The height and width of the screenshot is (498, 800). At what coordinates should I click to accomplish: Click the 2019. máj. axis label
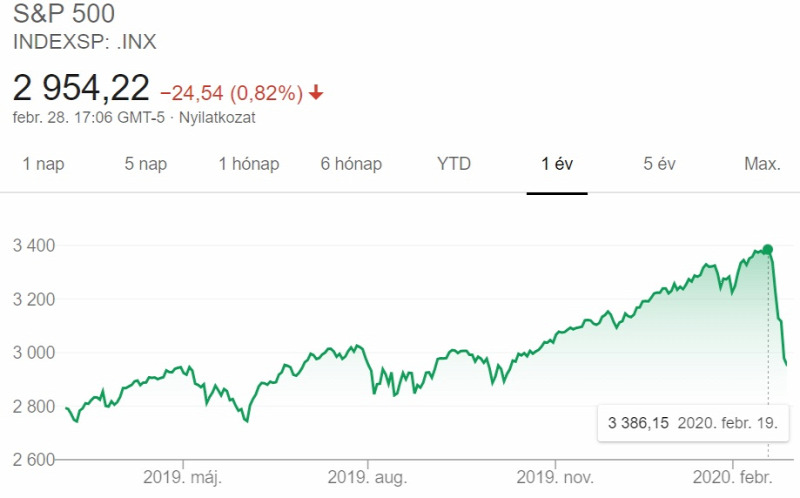click(x=183, y=478)
